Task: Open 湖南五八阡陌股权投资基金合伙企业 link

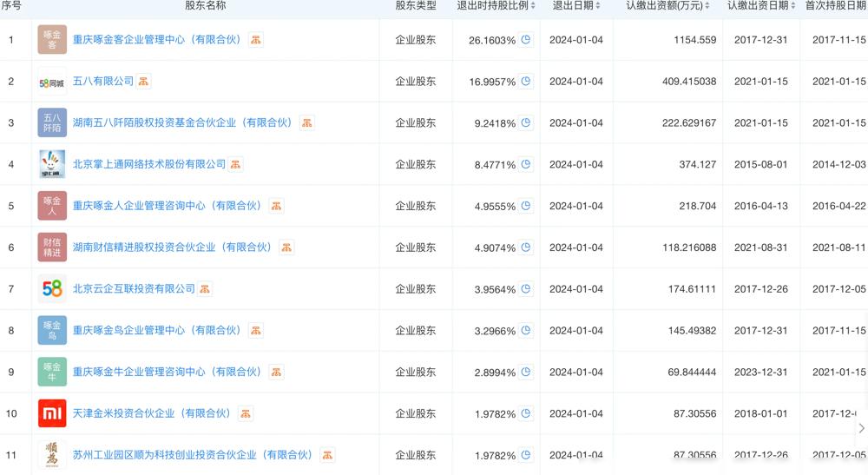Action: pyautogui.click(x=184, y=123)
